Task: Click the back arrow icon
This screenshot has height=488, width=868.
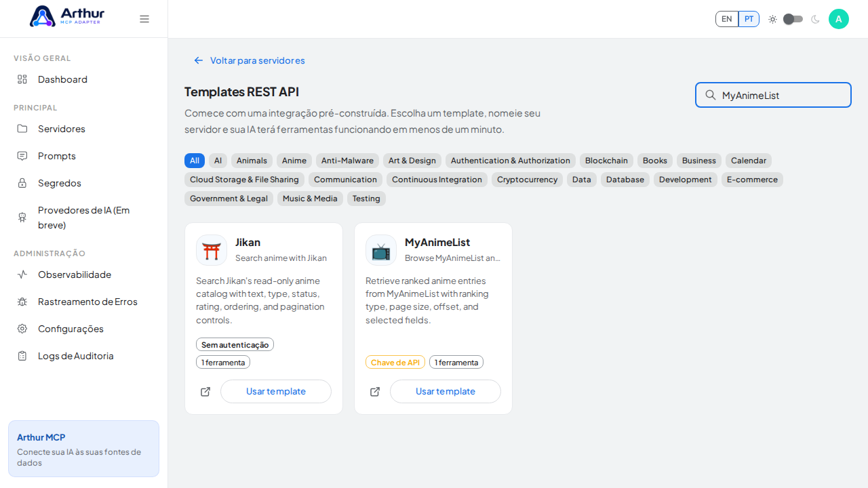Action: pyautogui.click(x=199, y=60)
